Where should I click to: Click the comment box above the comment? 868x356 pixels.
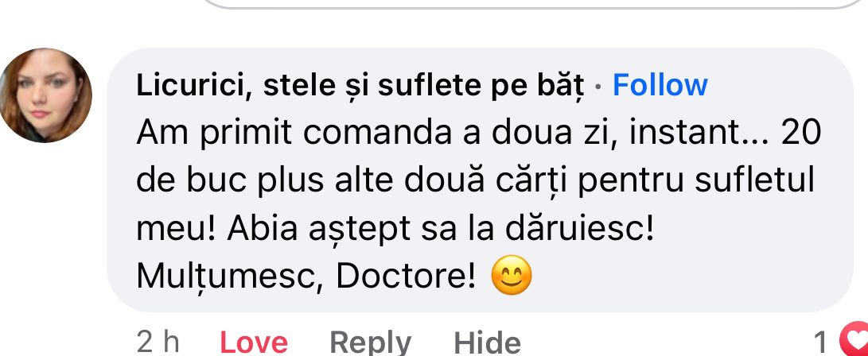tap(531, 3)
